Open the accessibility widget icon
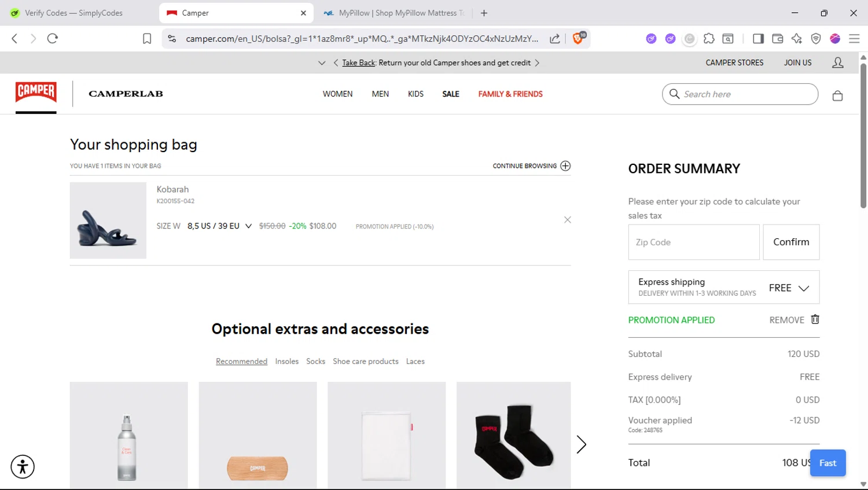This screenshot has width=868, height=490. pyautogui.click(x=23, y=466)
